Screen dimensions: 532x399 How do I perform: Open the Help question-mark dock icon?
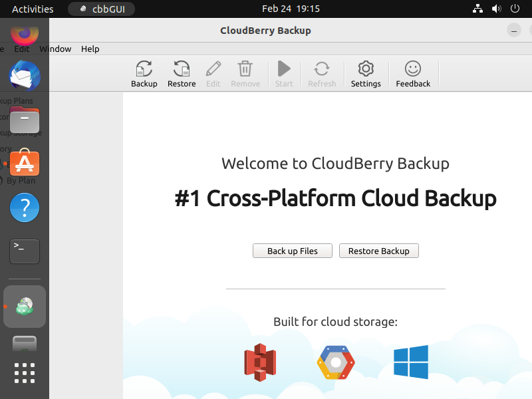point(25,207)
